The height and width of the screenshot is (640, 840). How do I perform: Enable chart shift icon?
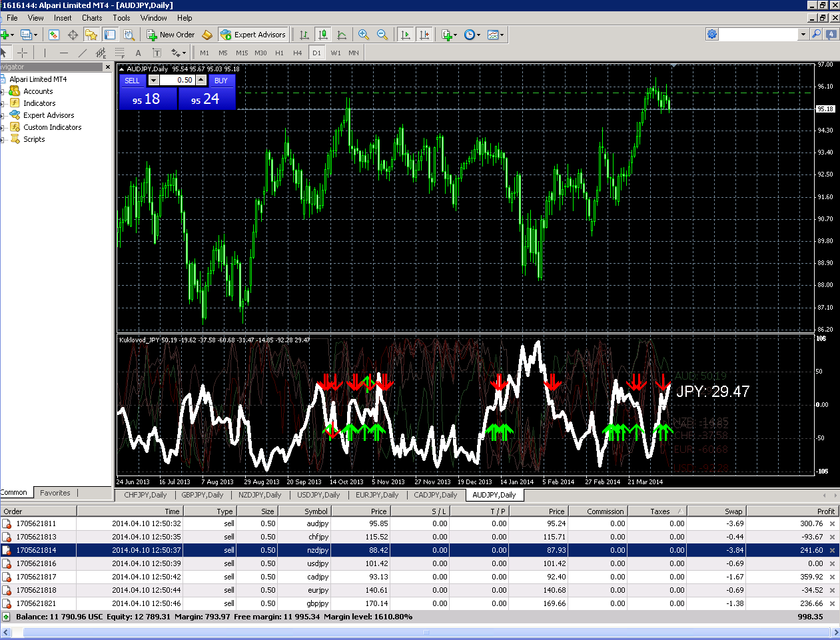point(424,35)
